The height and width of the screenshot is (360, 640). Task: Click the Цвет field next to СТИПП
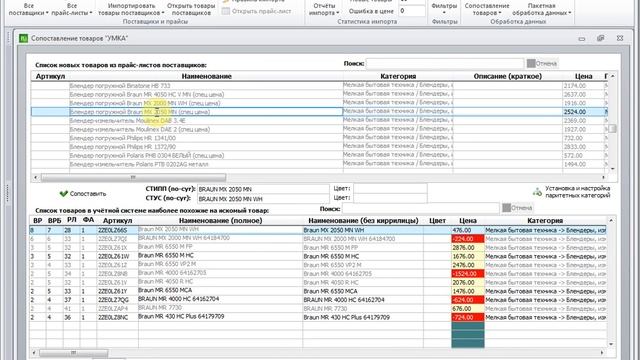click(390, 189)
